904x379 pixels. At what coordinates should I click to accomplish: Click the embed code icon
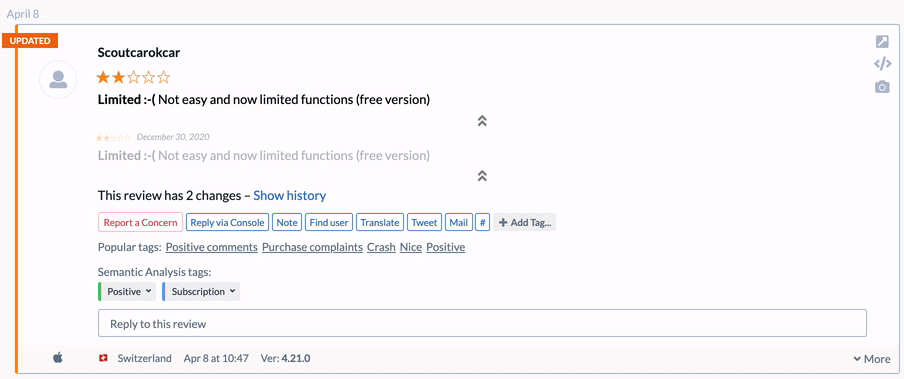883,64
